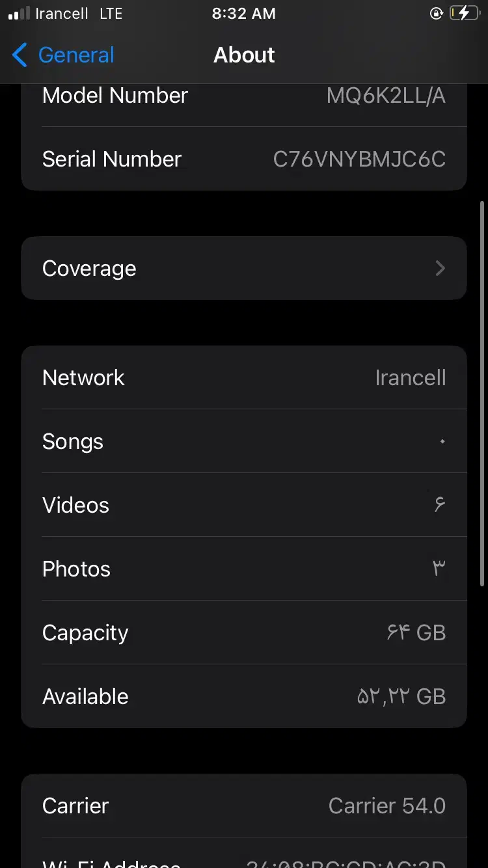Viewport: 488px width, 868px height.
Task: Tap the cellular signal strength bars
Action: tap(19, 14)
